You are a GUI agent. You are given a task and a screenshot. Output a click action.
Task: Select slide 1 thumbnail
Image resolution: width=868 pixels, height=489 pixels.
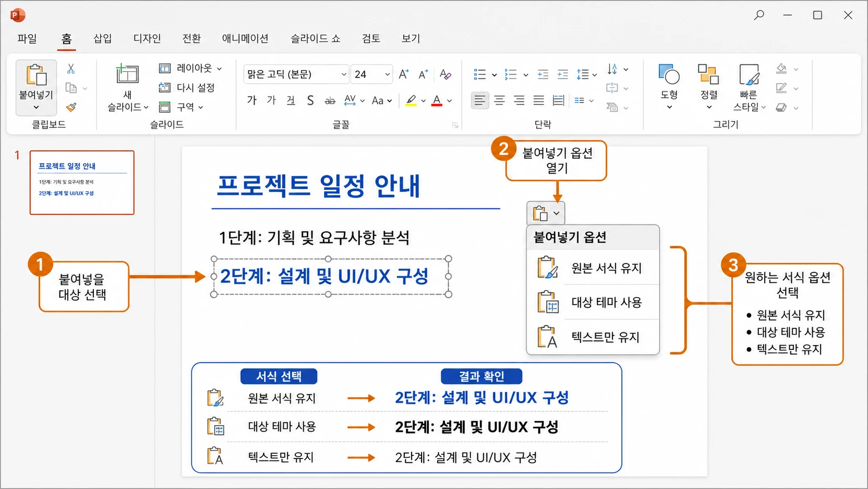coord(82,182)
